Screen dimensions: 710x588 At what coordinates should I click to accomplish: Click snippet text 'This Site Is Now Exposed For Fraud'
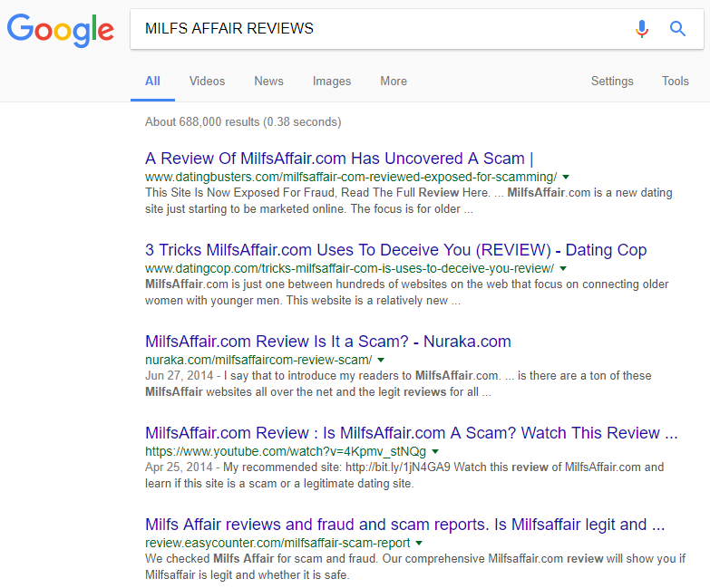[241, 193]
